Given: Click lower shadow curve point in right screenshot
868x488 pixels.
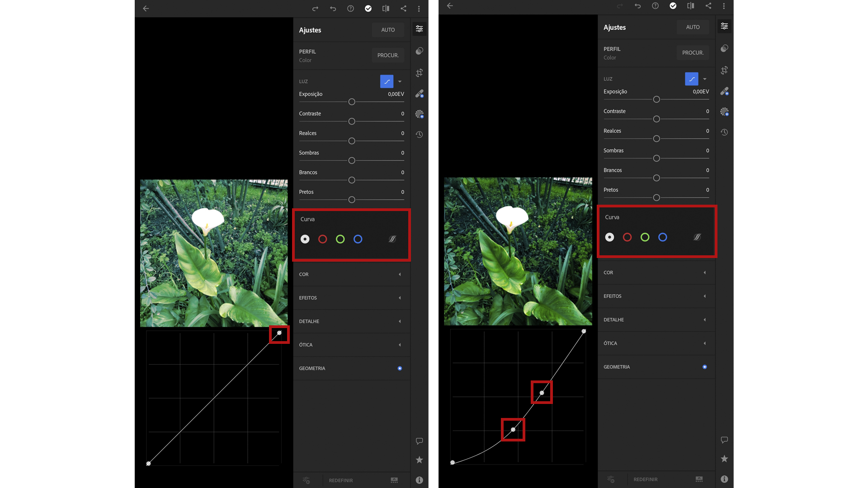Looking at the screenshot, I should tap(513, 429).
